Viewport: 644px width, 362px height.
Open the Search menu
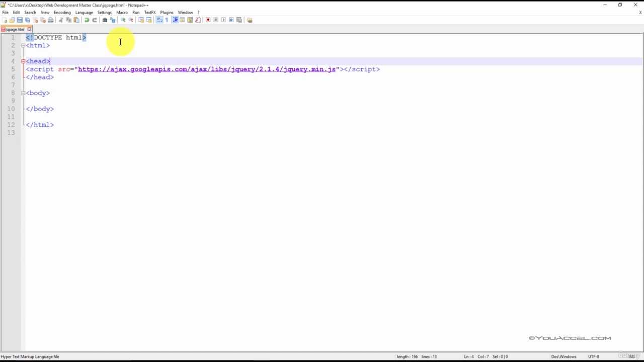click(x=30, y=13)
